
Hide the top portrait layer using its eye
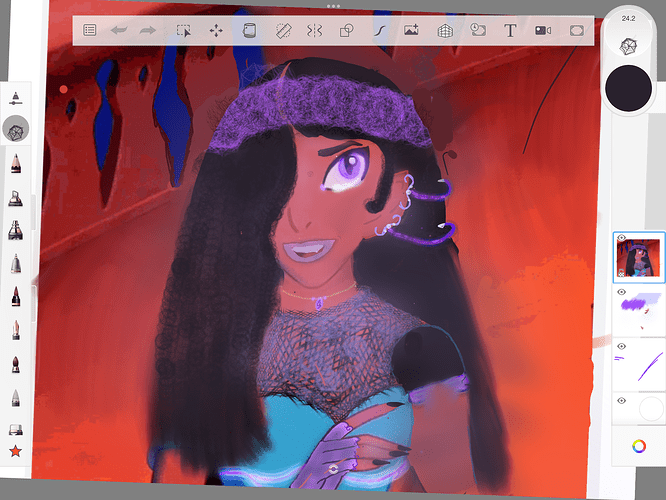click(622, 239)
